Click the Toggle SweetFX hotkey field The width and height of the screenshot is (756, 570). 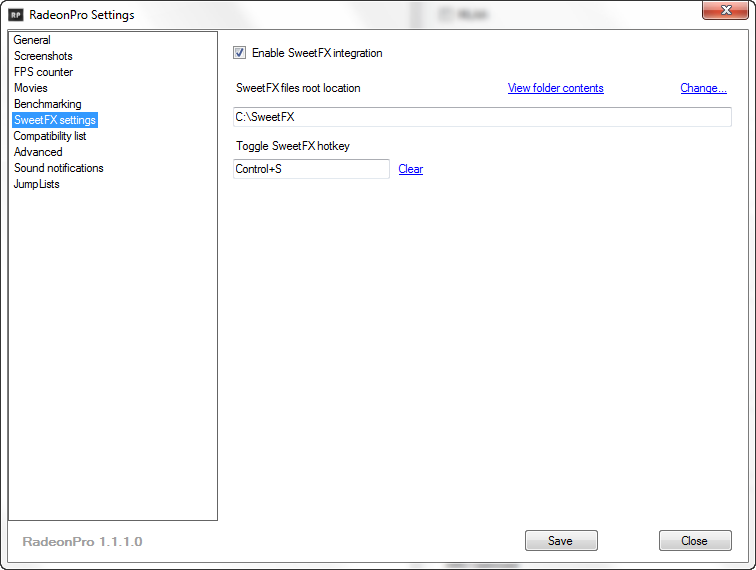pyautogui.click(x=311, y=169)
